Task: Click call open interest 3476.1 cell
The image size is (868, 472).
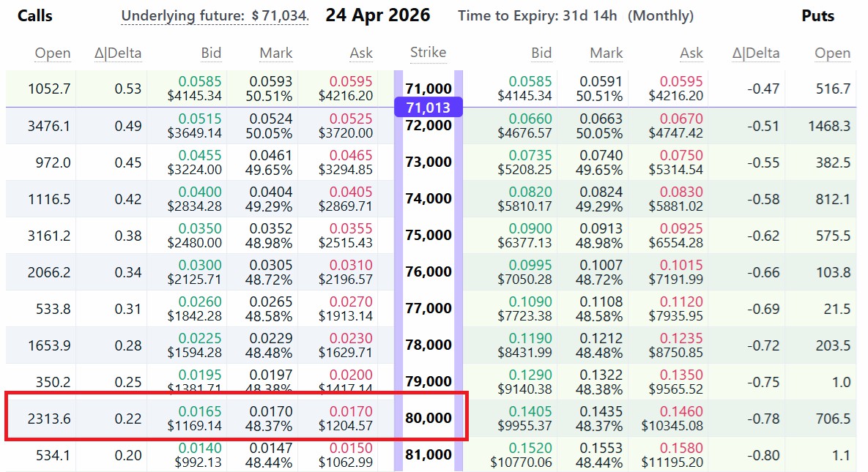Action: click(x=49, y=126)
